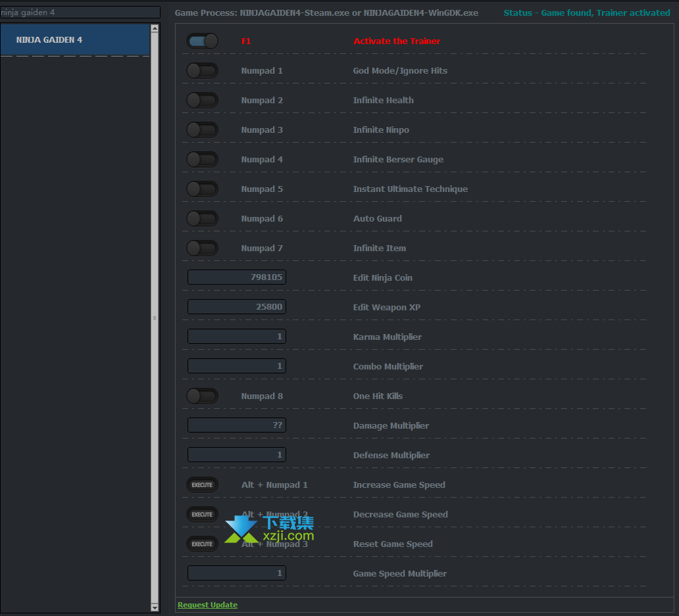Click the Damage Multiplier input field
This screenshot has width=679, height=616.
[237, 425]
